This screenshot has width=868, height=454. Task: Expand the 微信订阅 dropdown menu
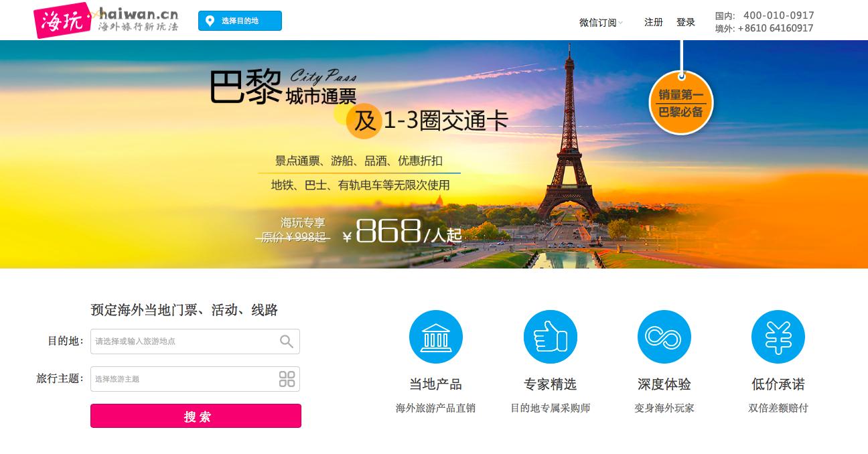(x=601, y=23)
